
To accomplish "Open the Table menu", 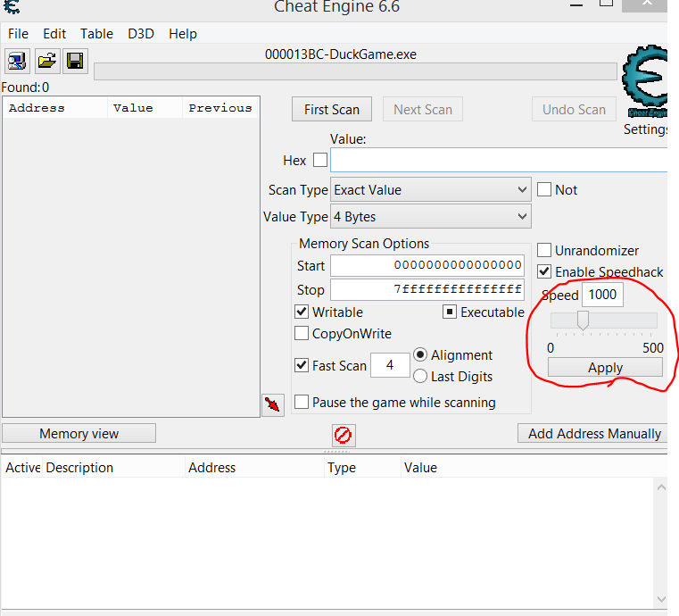I will coord(96,33).
